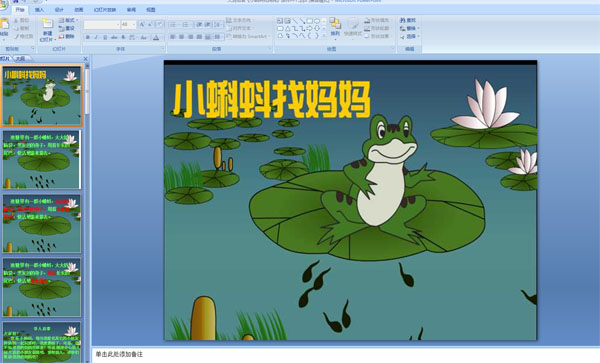
Task: Open the Home (开始) ribbon tab
Action: pyautogui.click(x=20, y=10)
